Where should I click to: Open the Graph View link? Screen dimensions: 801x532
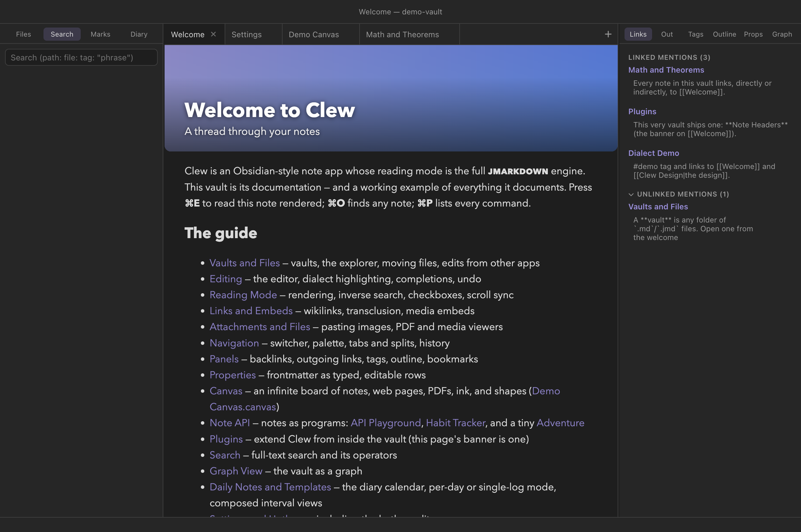[x=236, y=471]
